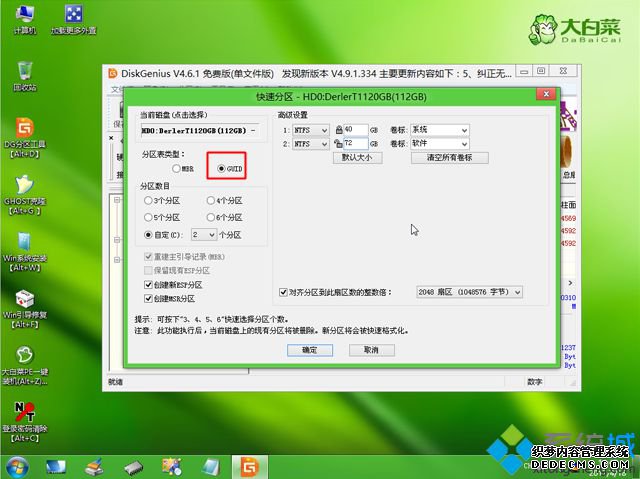
Task: Select the GUID partition table type
Action: pyautogui.click(x=230, y=169)
